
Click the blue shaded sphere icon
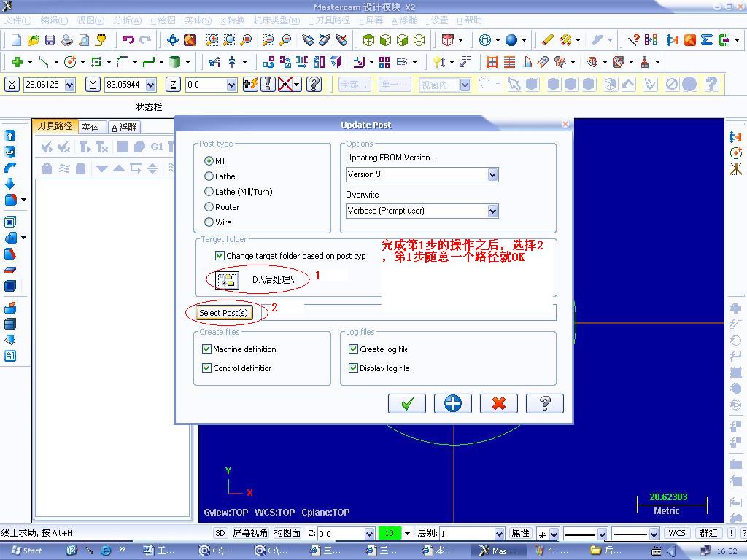[511, 40]
